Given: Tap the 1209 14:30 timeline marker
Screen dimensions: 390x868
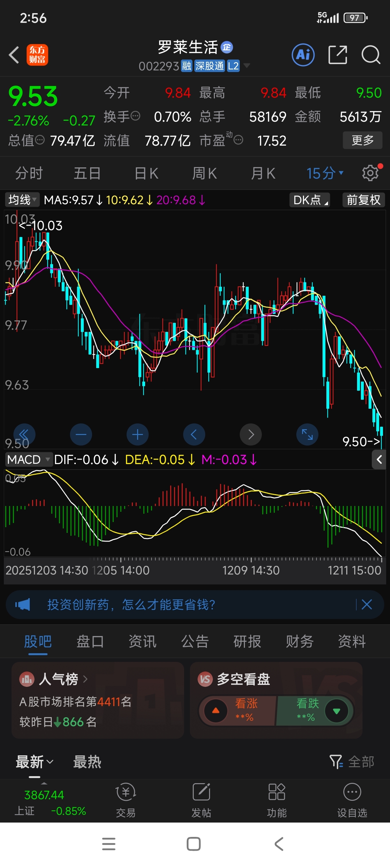Looking at the screenshot, I should 251,570.
